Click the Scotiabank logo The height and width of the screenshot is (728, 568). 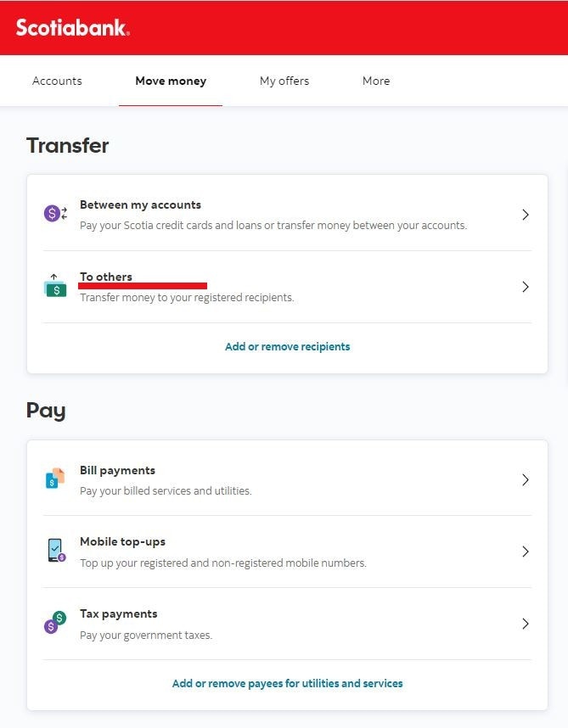pyautogui.click(x=73, y=28)
